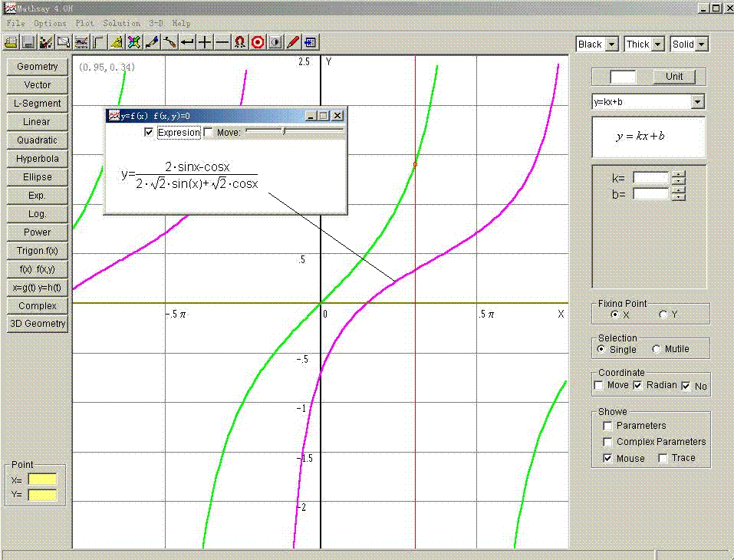
Task: Click the x=g(t) y=h(t) parametric button
Action: click(38, 288)
